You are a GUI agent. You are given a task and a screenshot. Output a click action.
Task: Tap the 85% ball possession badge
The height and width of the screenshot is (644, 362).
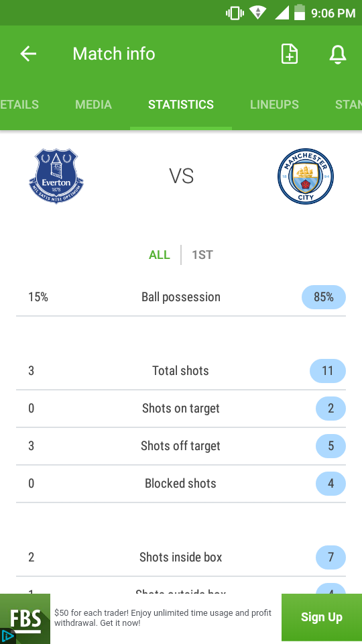(324, 297)
